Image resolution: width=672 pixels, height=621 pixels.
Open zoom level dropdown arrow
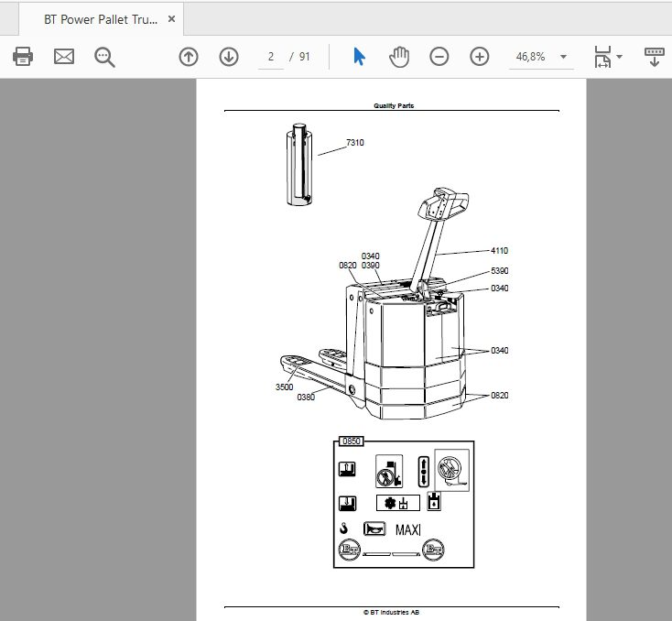(564, 57)
